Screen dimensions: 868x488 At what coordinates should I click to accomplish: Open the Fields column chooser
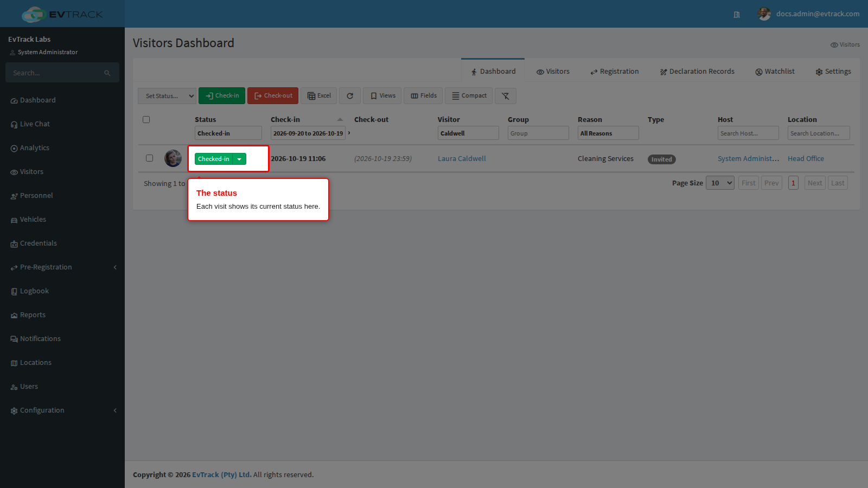click(x=424, y=95)
